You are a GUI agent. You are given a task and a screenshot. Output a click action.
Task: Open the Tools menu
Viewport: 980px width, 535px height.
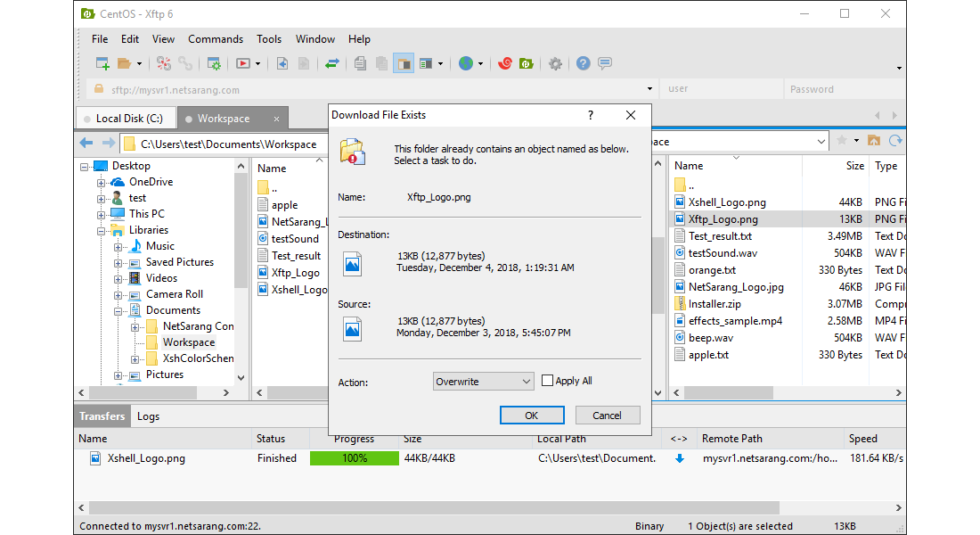(x=269, y=39)
